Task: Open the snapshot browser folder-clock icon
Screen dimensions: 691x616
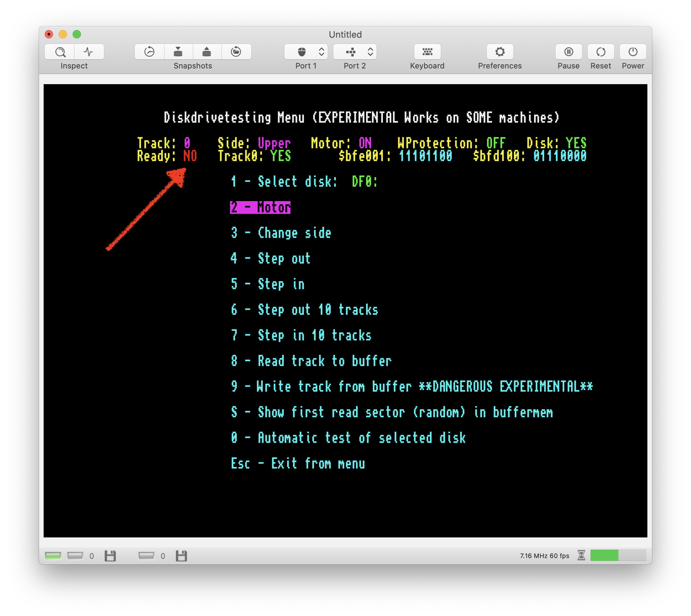Action: pyautogui.click(x=236, y=52)
